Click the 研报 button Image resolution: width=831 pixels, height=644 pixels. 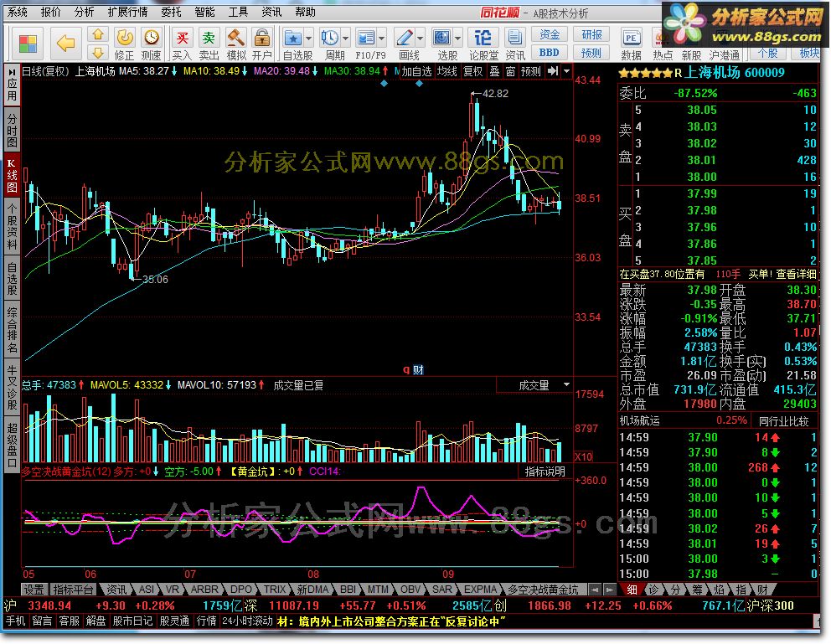tap(591, 34)
